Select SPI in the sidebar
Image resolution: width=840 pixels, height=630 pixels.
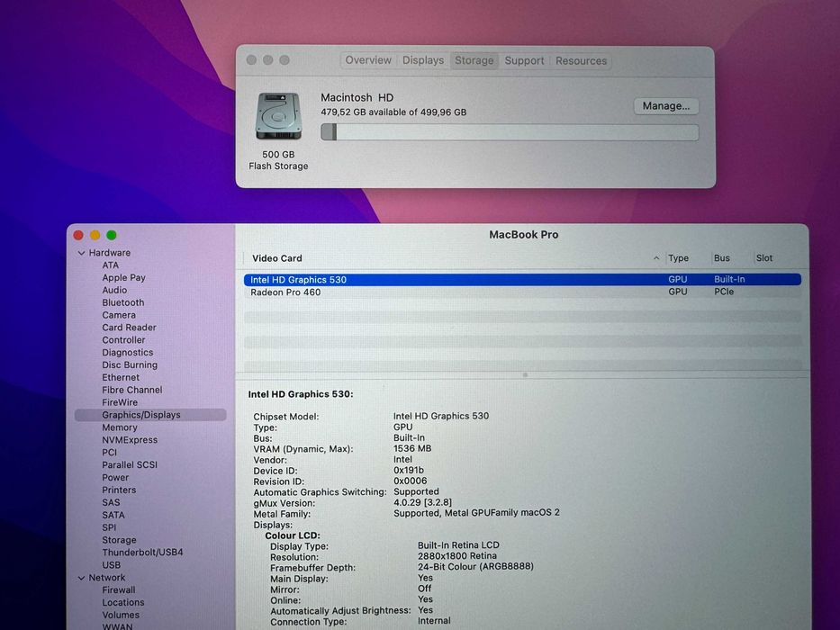point(109,527)
